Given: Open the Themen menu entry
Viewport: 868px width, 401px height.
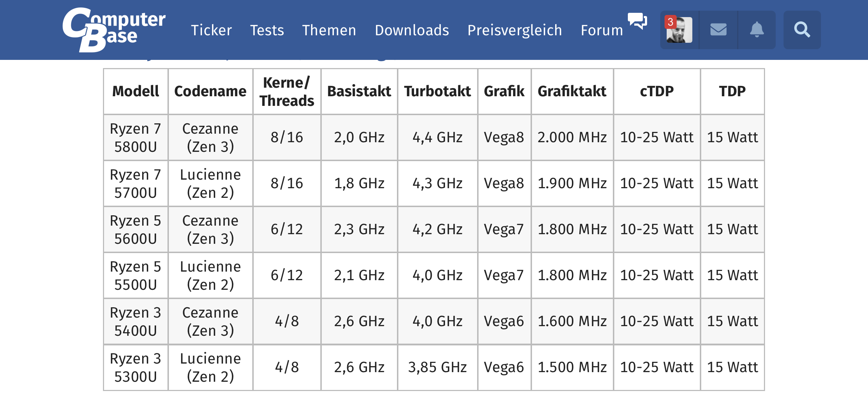Looking at the screenshot, I should tap(329, 30).
